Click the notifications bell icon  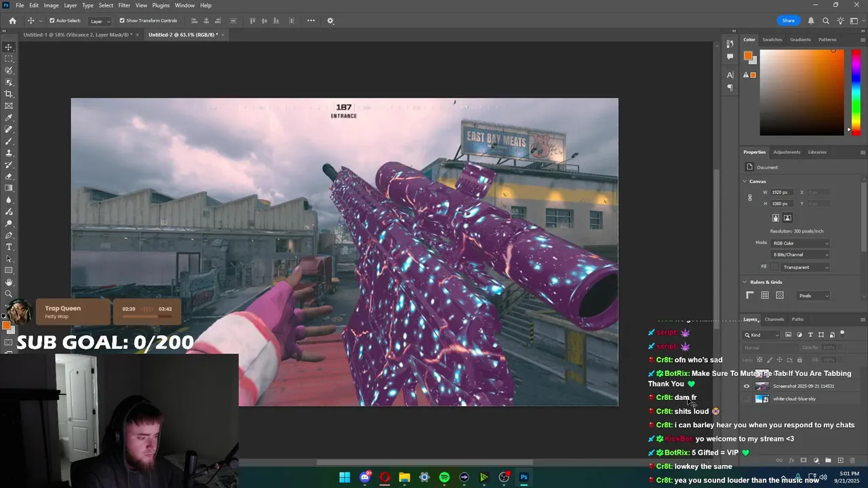click(810, 21)
